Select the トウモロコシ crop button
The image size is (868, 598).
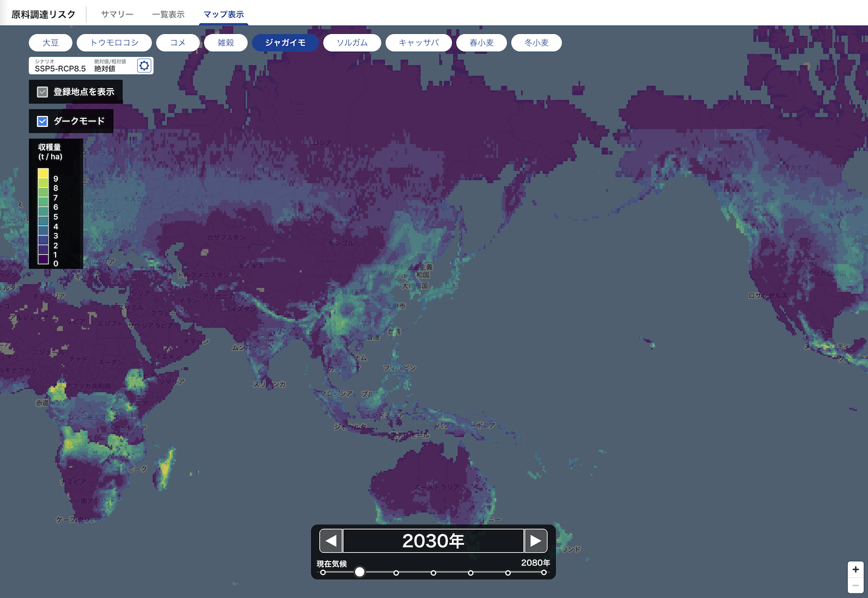point(114,42)
